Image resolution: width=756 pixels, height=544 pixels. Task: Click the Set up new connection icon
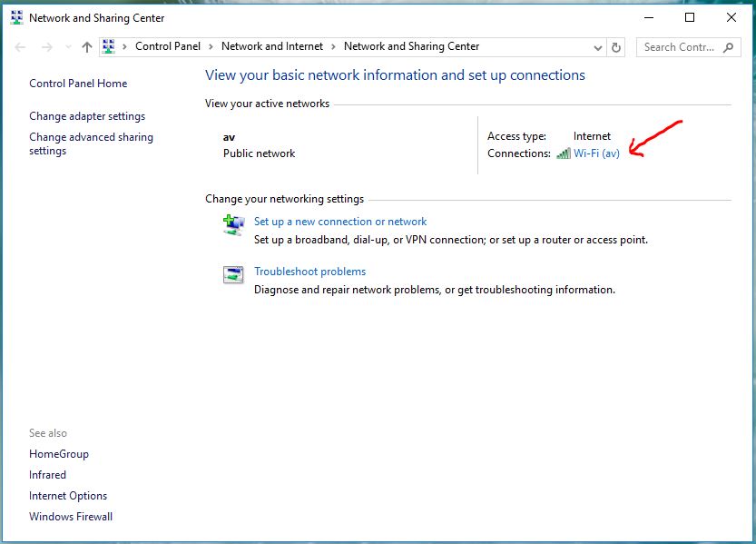pyautogui.click(x=233, y=224)
